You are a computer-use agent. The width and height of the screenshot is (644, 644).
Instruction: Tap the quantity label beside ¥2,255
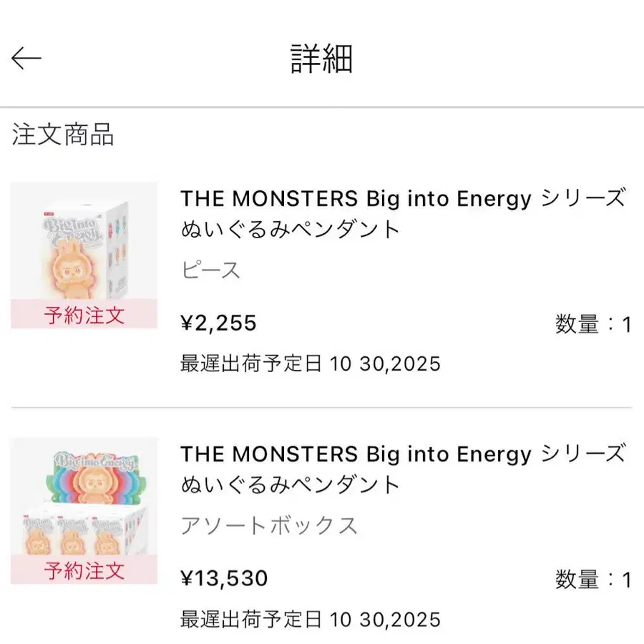(593, 325)
